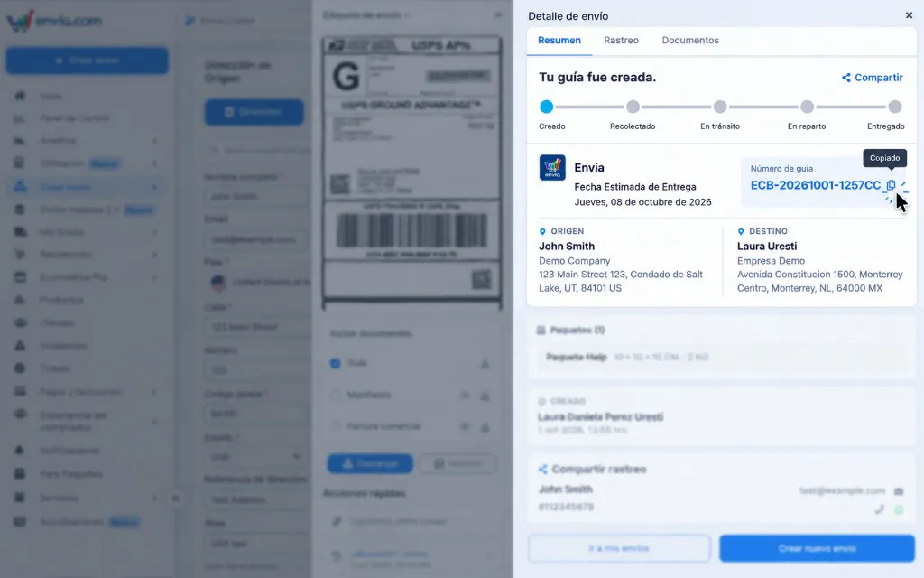924x578 pixels.
Task: Click the Envia carrier logo in the summary
Action: 552,167
